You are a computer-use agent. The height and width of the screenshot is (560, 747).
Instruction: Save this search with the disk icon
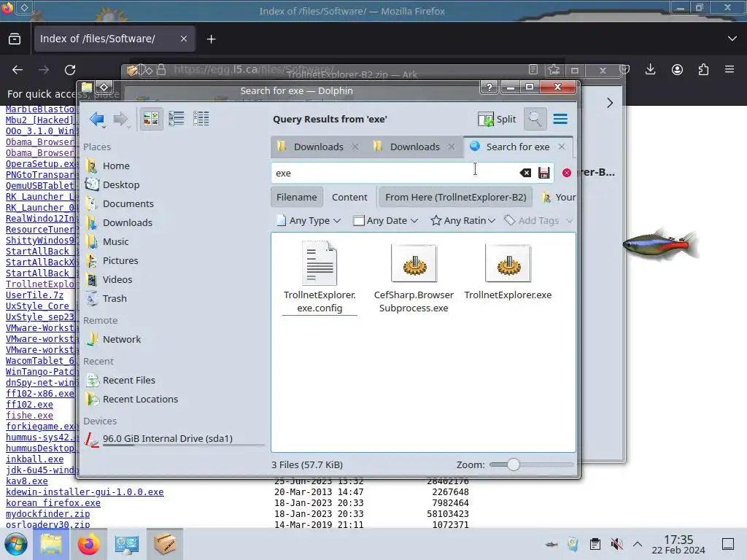tap(544, 173)
